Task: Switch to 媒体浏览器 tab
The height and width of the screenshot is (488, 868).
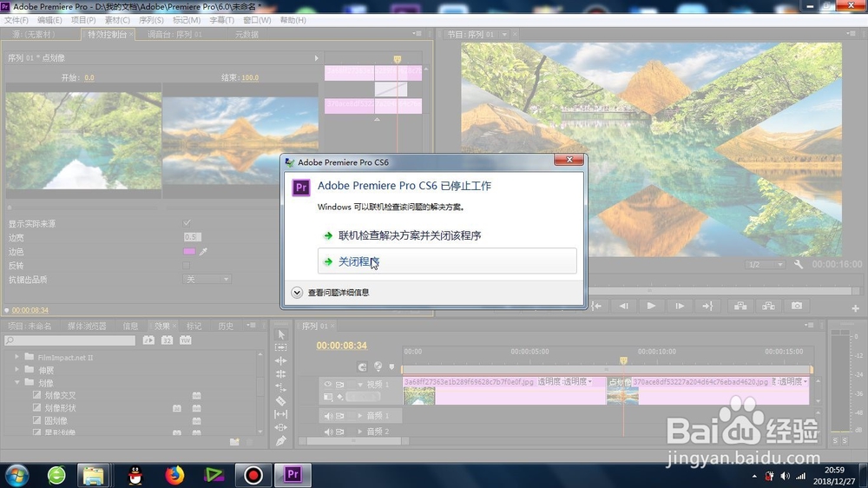Action: click(87, 326)
